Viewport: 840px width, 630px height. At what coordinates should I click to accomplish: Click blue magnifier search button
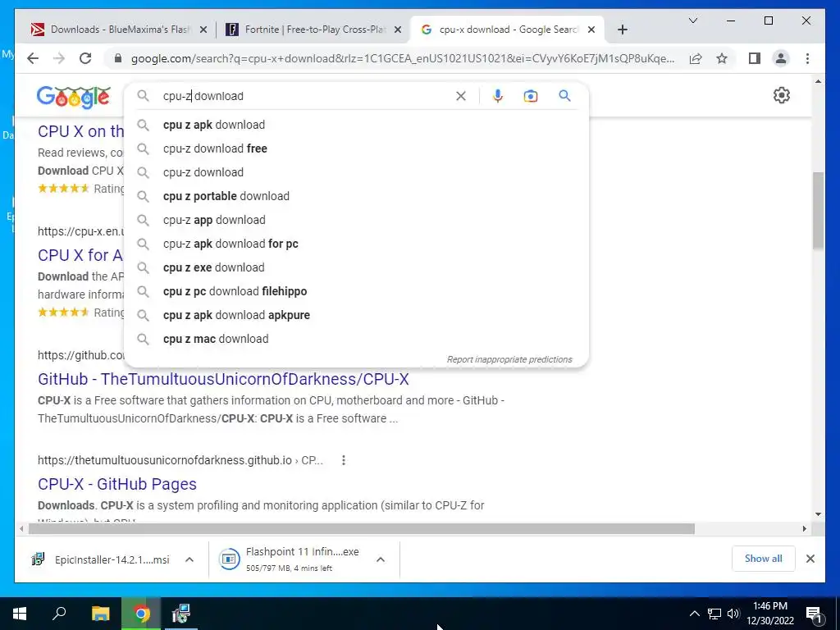564,96
